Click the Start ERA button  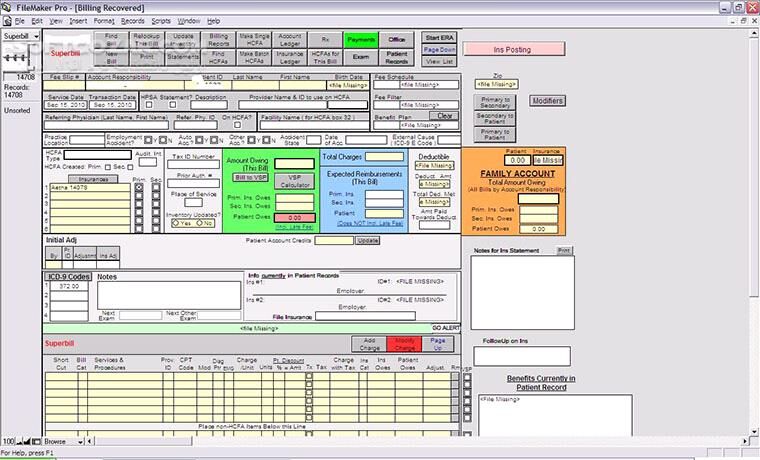439,37
